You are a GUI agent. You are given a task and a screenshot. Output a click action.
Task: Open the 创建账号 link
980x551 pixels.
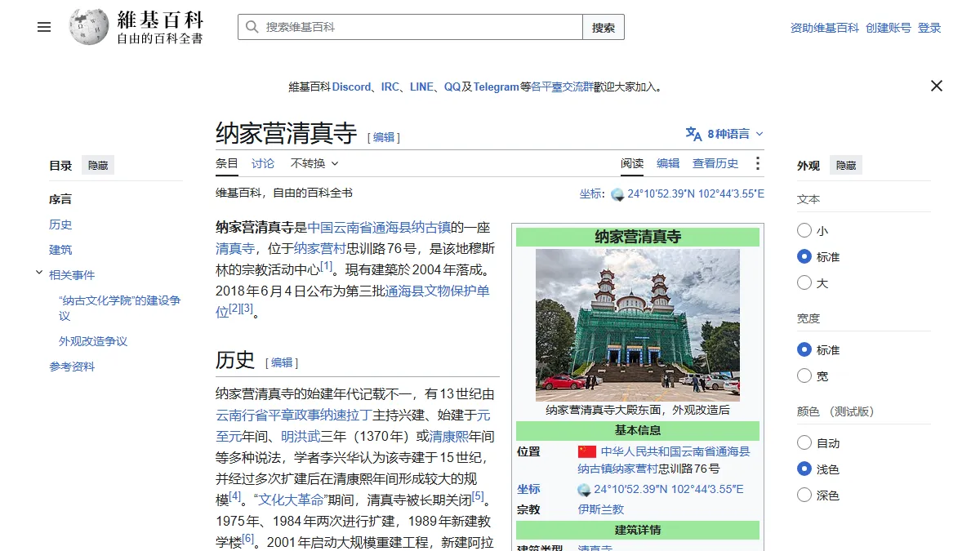889,28
